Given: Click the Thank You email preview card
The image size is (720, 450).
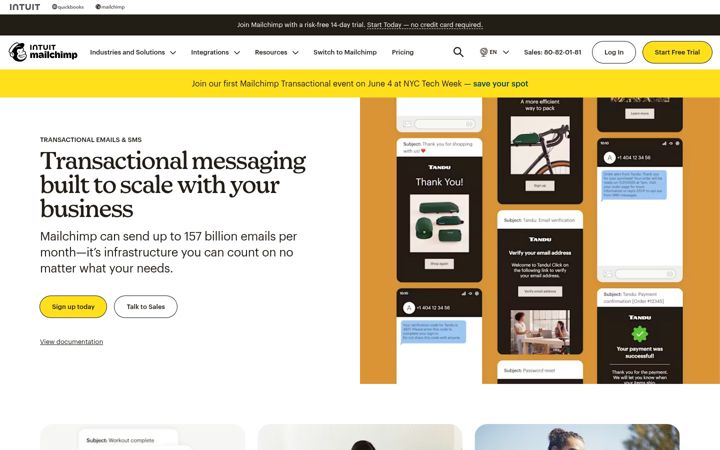Looking at the screenshot, I should (439, 210).
